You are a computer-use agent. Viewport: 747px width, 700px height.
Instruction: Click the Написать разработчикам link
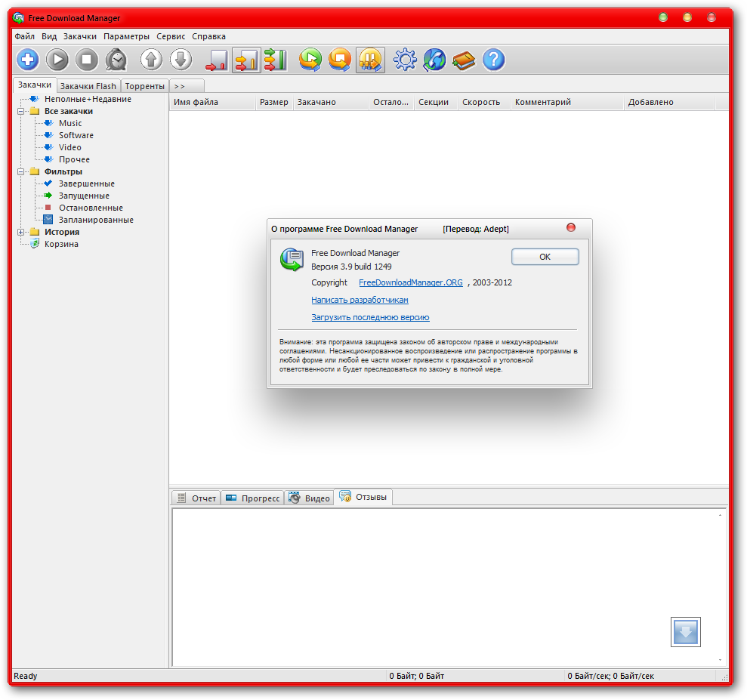click(x=360, y=300)
